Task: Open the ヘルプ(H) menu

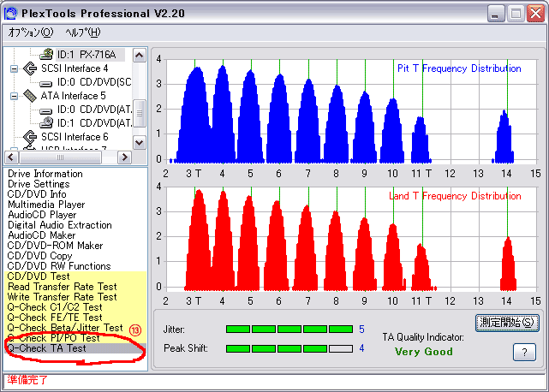Action: pos(83,33)
